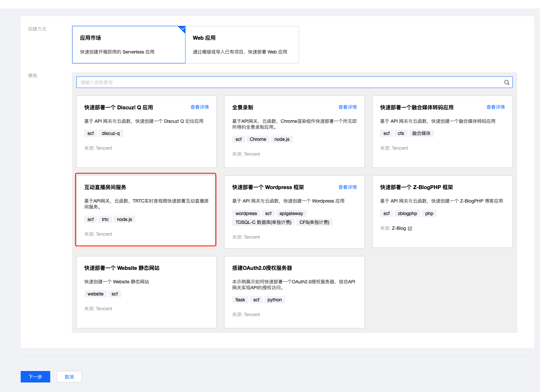This screenshot has width=540, height=392.
Task: Choose the 搭建OAuth2.0授权服务器 template
Action: click(294, 292)
